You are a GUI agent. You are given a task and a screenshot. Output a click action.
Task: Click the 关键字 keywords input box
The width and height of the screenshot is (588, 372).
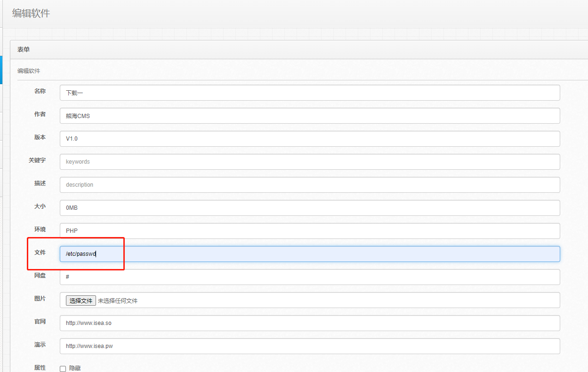tap(310, 162)
